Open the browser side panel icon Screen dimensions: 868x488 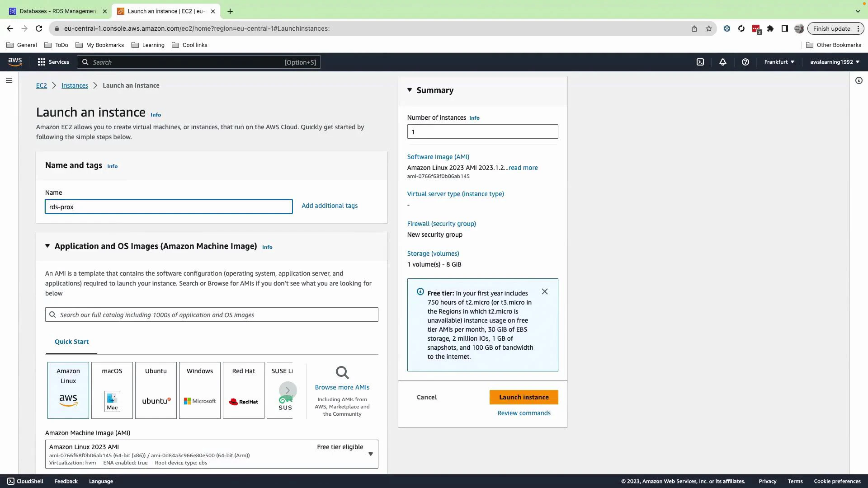click(x=785, y=28)
